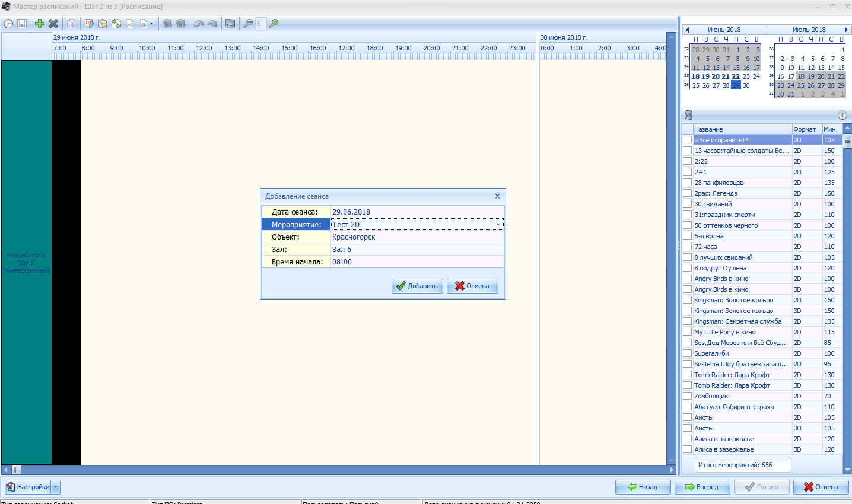Image resolution: width=852 pixels, height=504 pixels.
Task: Check the 72 часа checkbox
Action: (x=687, y=247)
